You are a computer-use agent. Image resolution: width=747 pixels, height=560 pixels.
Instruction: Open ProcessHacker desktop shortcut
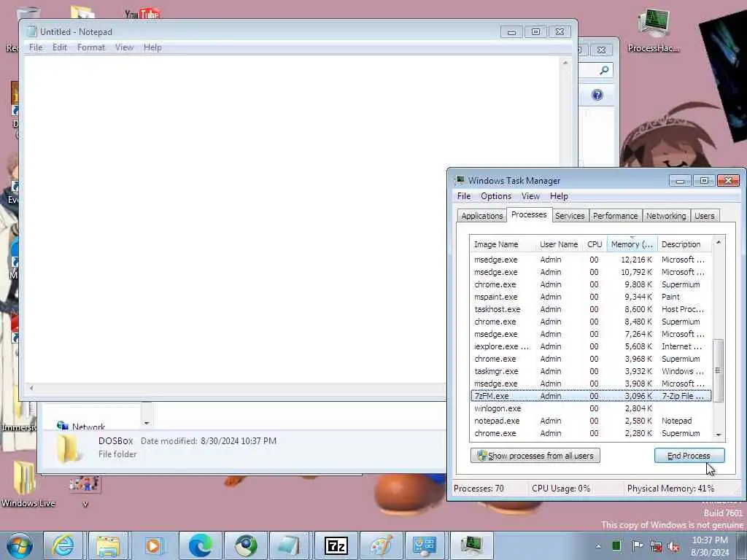[654, 31]
